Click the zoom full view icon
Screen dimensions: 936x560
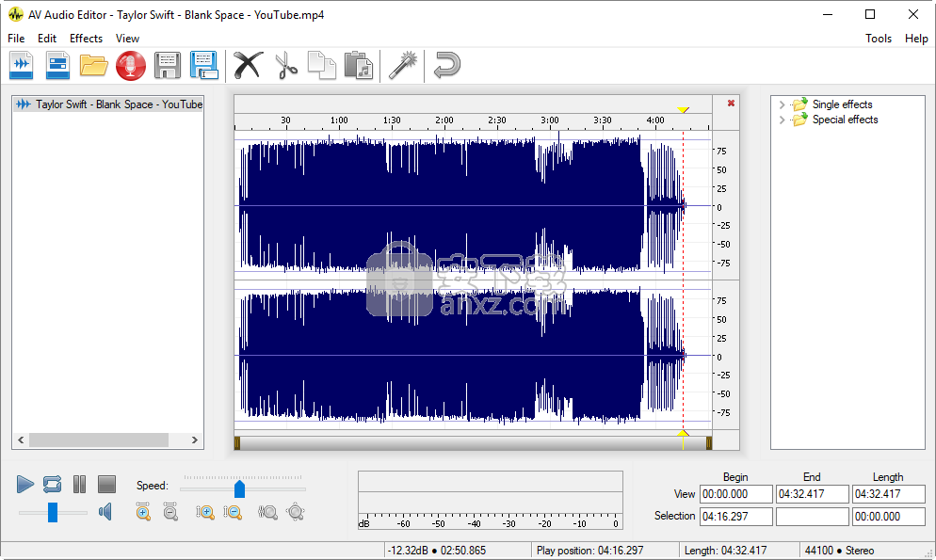(296, 512)
